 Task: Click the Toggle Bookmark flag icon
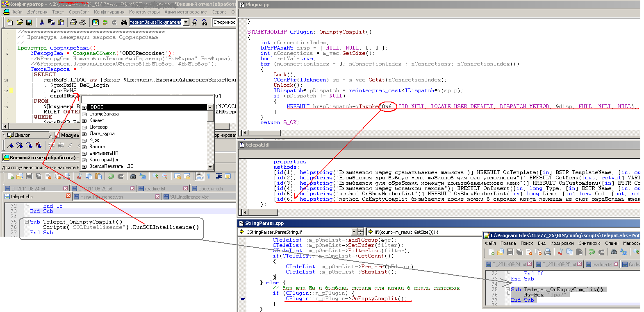coord(10,145)
